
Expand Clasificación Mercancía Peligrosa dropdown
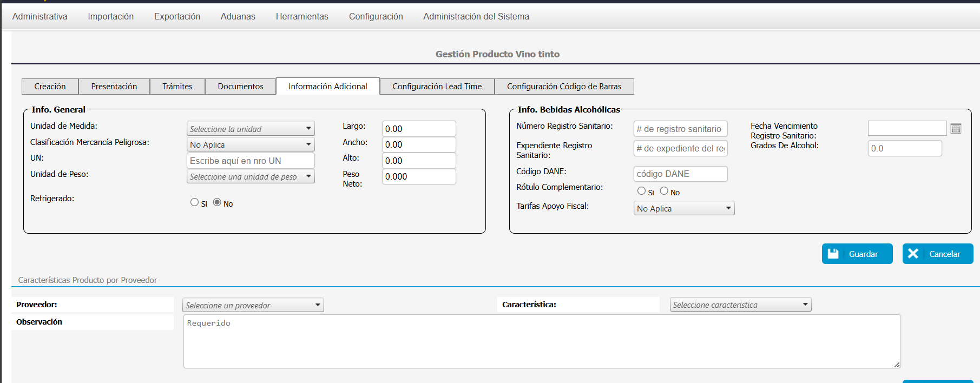pyautogui.click(x=251, y=144)
